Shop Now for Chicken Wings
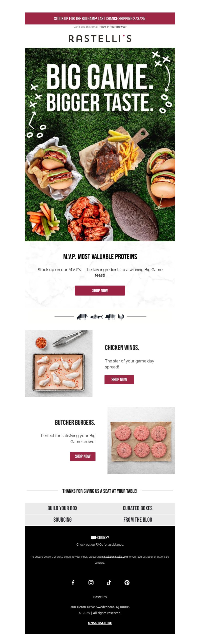 [119, 379]
